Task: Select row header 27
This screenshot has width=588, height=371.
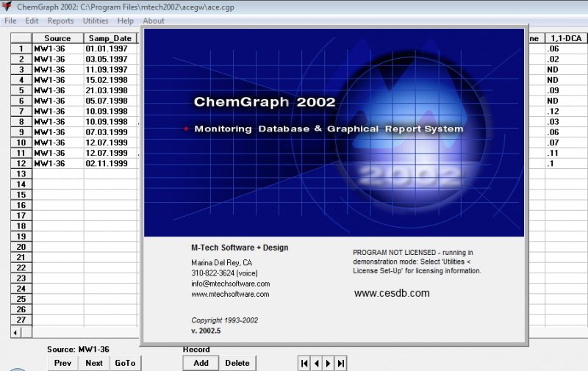Action: (21, 320)
